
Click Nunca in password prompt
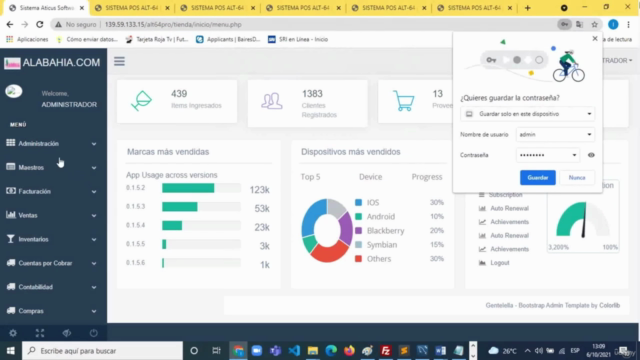(x=577, y=178)
